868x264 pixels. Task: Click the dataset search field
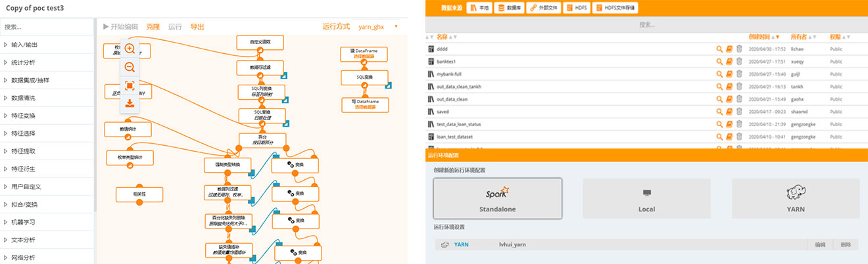tap(646, 24)
